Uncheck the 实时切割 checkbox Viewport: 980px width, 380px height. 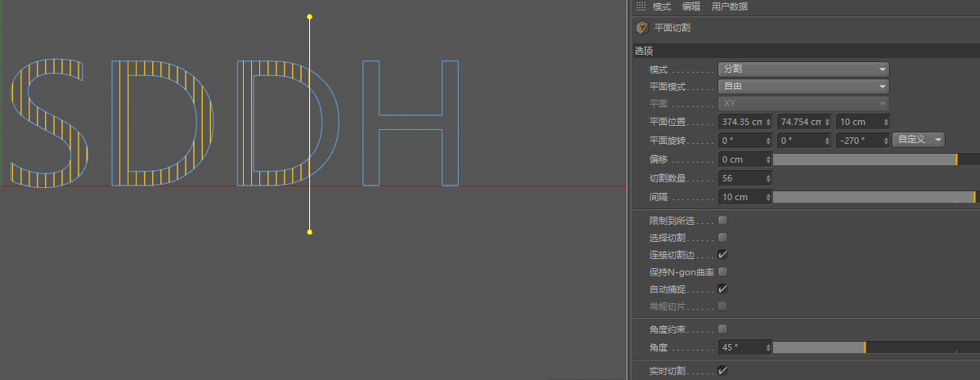pyautogui.click(x=722, y=370)
